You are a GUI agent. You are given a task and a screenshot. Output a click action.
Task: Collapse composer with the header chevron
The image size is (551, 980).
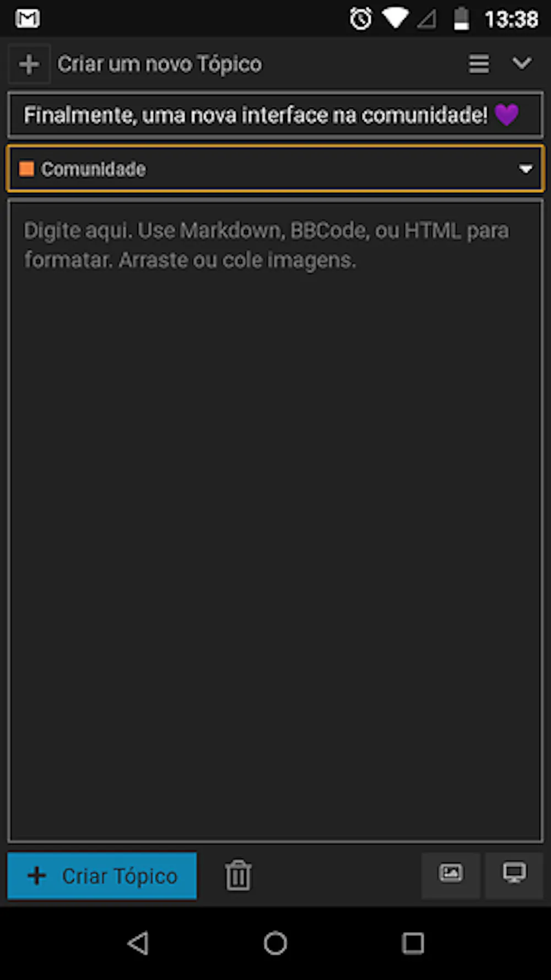tap(522, 63)
